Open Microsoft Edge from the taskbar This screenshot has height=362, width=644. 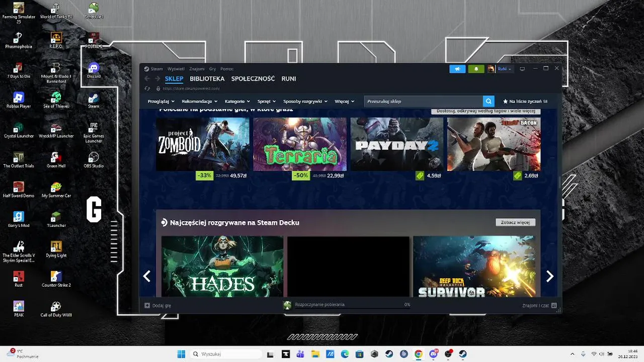[x=345, y=354]
